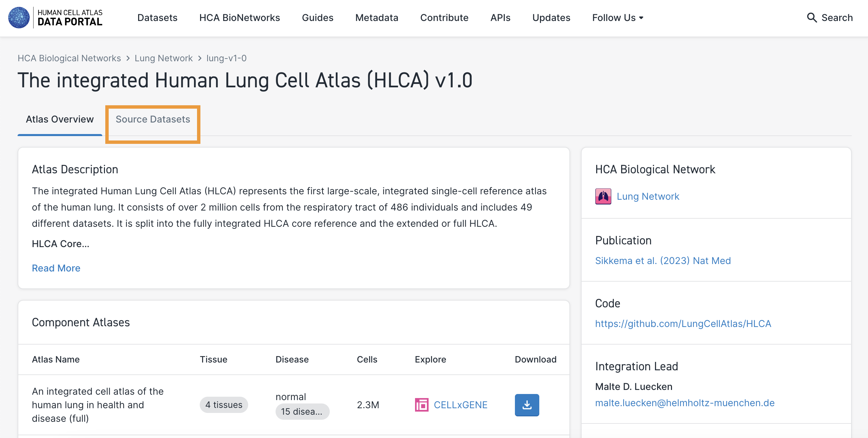This screenshot has width=868, height=438.
Task: Go to HCA BioNetworks page
Action: (240, 18)
